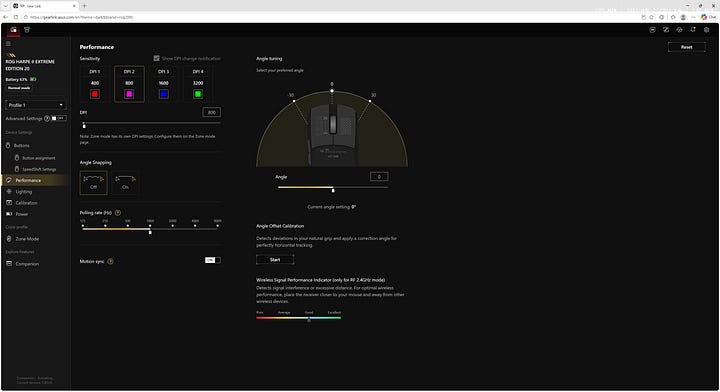Viewport: 720px width, 392px height.
Task: Click the third circular icon in app header
Action: point(680,30)
